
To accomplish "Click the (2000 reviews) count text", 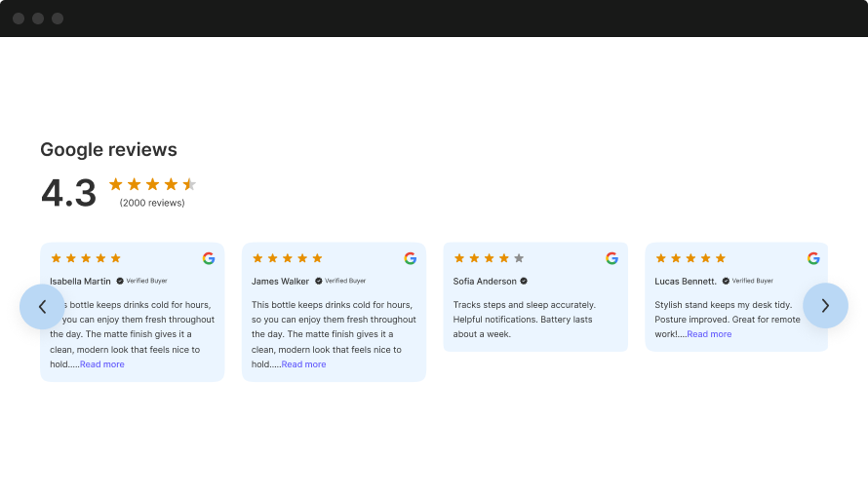I will [152, 203].
